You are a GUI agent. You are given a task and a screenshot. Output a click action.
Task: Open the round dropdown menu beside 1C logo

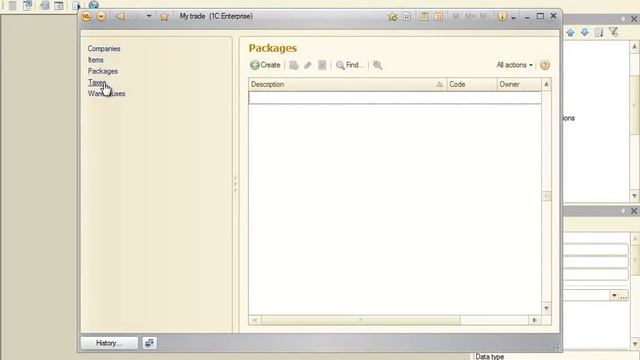click(101, 16)
